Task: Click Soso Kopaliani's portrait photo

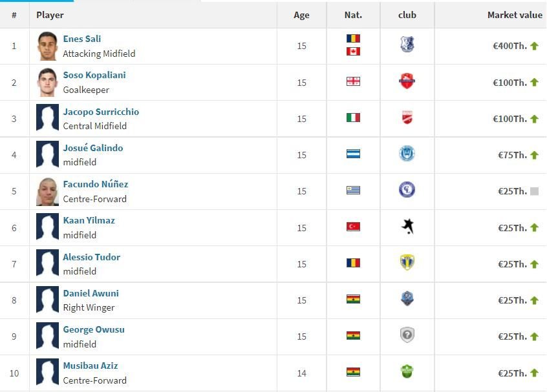Action: 47,82
